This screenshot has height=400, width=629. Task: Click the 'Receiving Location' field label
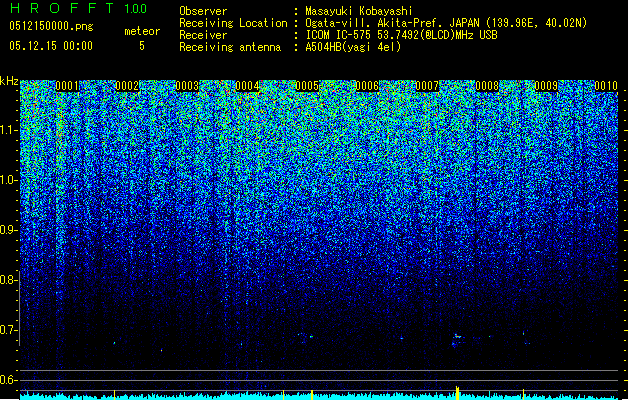click(x=233, y=23)
